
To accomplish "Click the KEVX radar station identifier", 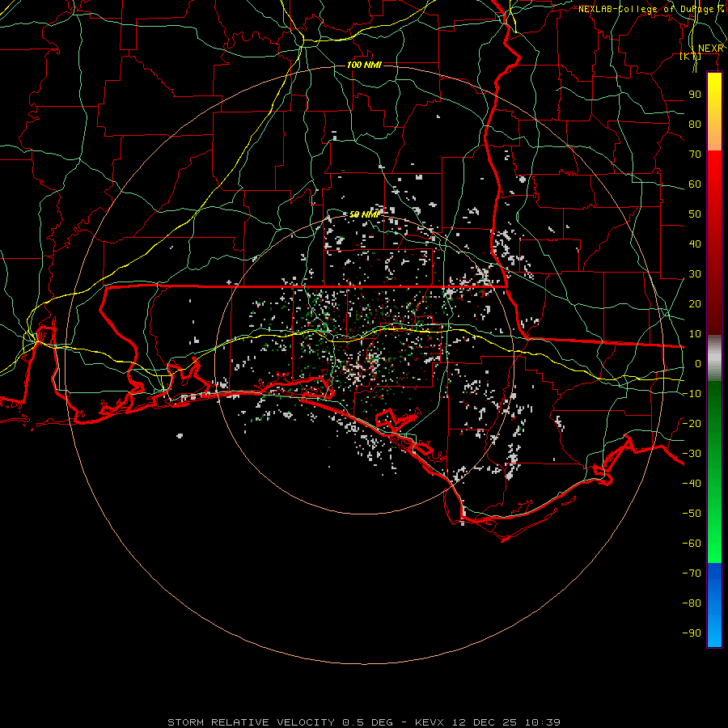I will [x=430, y=722].
